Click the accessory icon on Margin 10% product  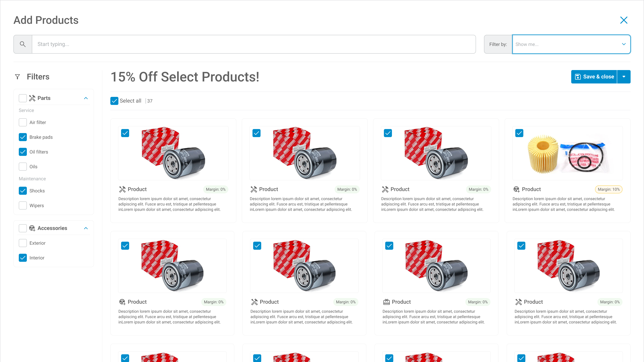click(x=516, y=189)
